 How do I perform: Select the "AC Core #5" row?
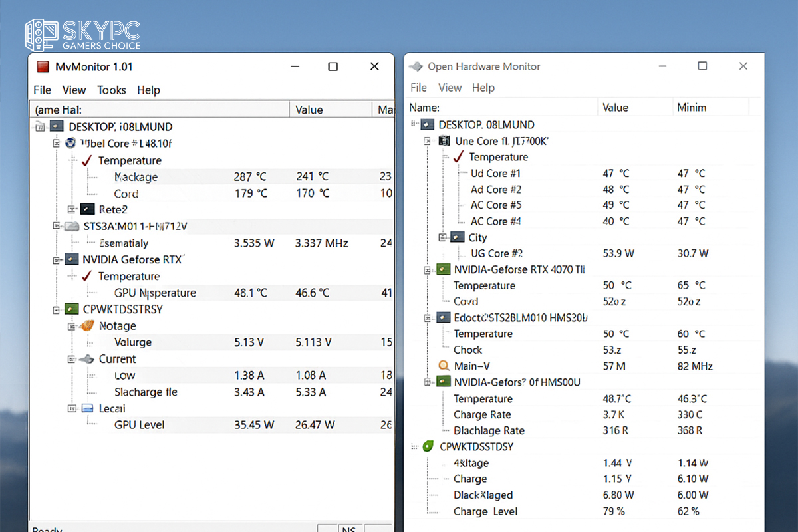point(585,205)
